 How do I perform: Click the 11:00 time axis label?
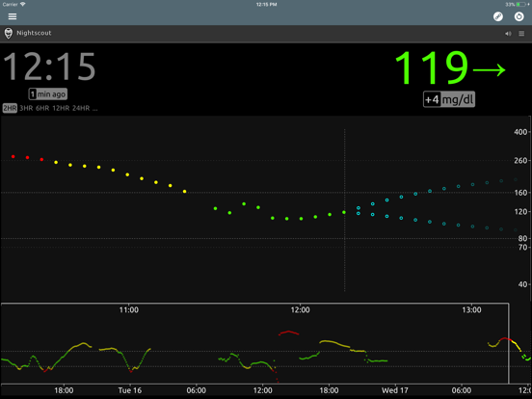tap(129, 309)
